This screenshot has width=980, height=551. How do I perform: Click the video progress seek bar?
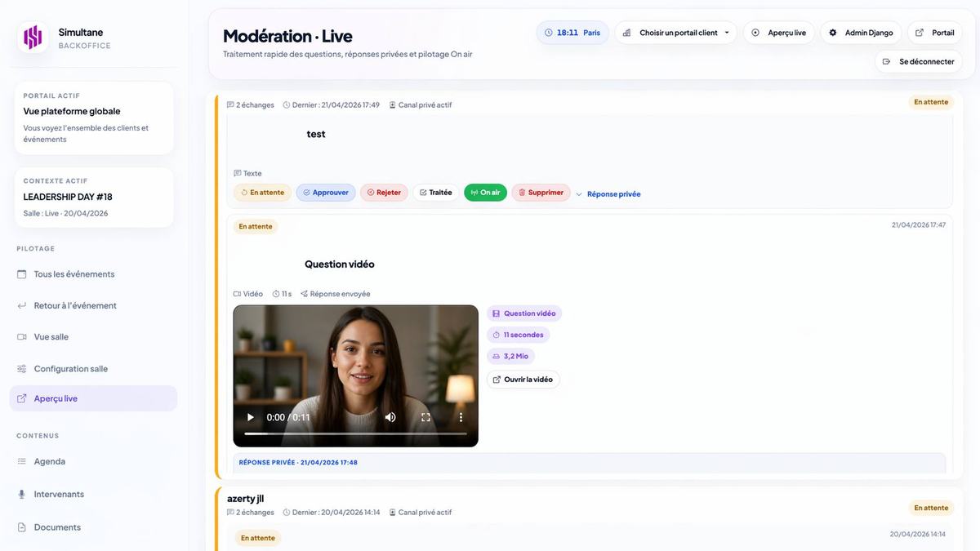[355, 433]
